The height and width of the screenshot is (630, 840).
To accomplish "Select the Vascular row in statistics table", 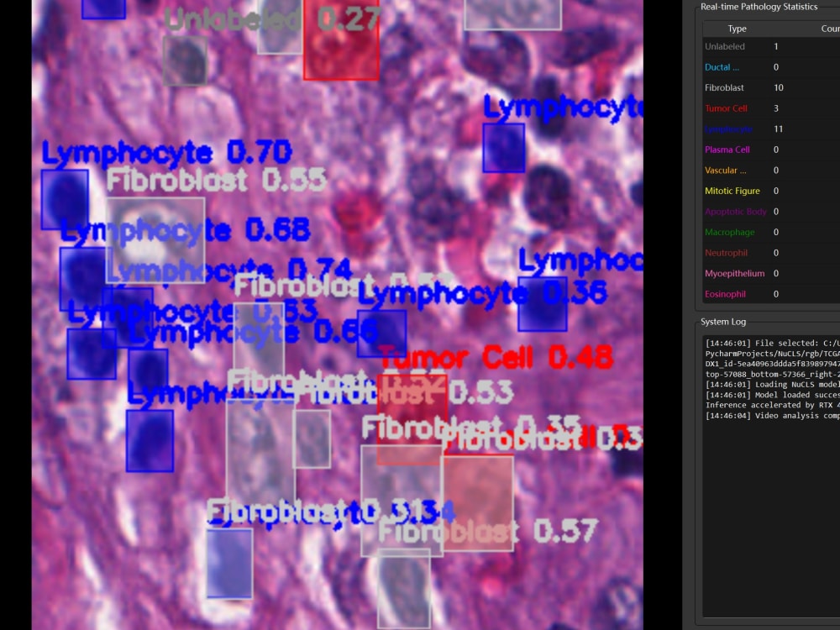I will (771, 171).
